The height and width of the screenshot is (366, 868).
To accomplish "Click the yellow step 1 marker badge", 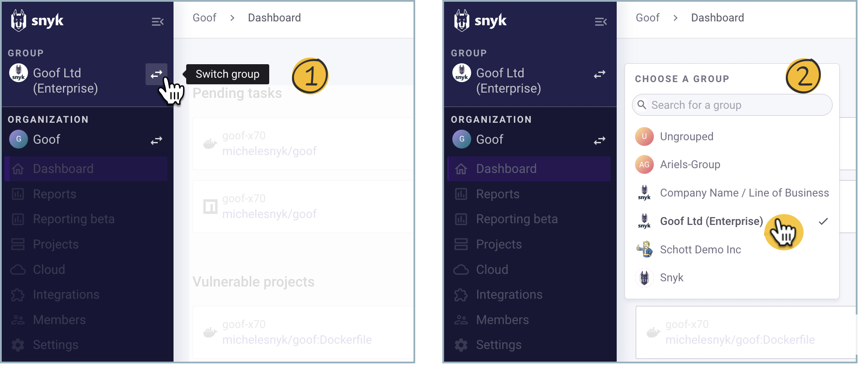I will pos(310,76).
